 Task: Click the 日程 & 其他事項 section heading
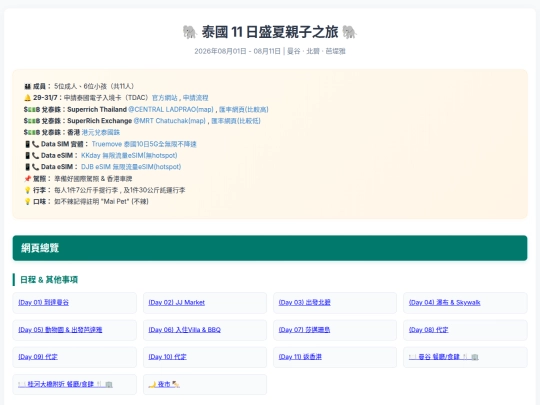[x=49, y=280]
